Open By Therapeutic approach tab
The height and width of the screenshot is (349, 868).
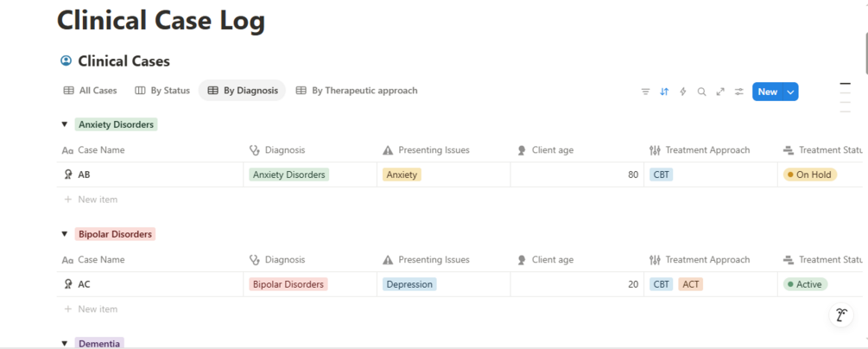[357, 91]
